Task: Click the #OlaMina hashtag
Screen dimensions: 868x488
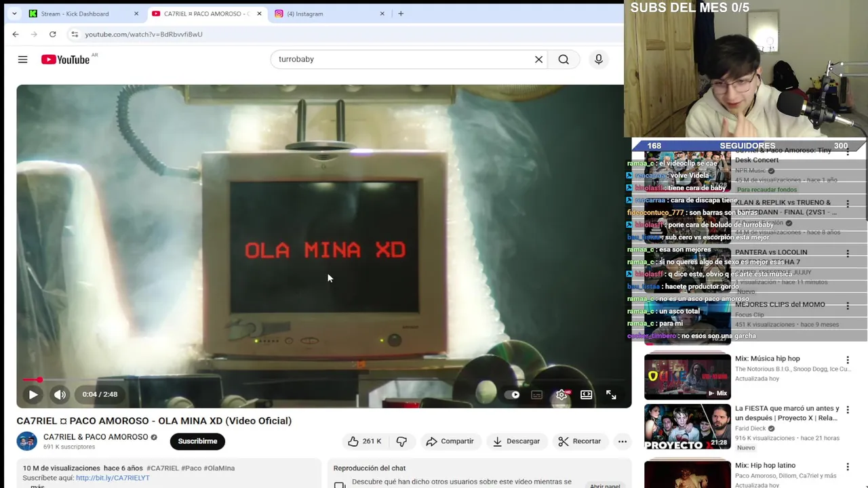Action: [x=218, y=468]
